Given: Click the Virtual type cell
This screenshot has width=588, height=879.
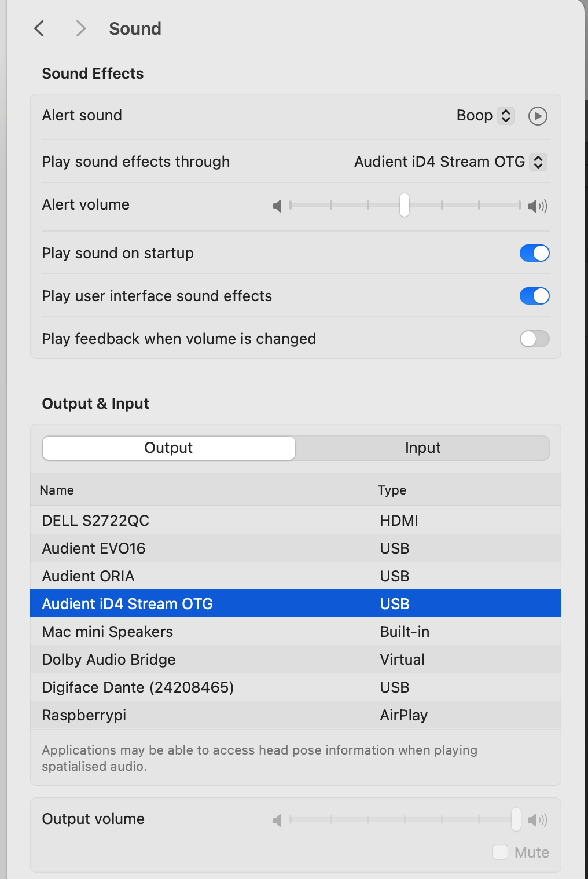Looking at the screenshot, I should point(402,660).
